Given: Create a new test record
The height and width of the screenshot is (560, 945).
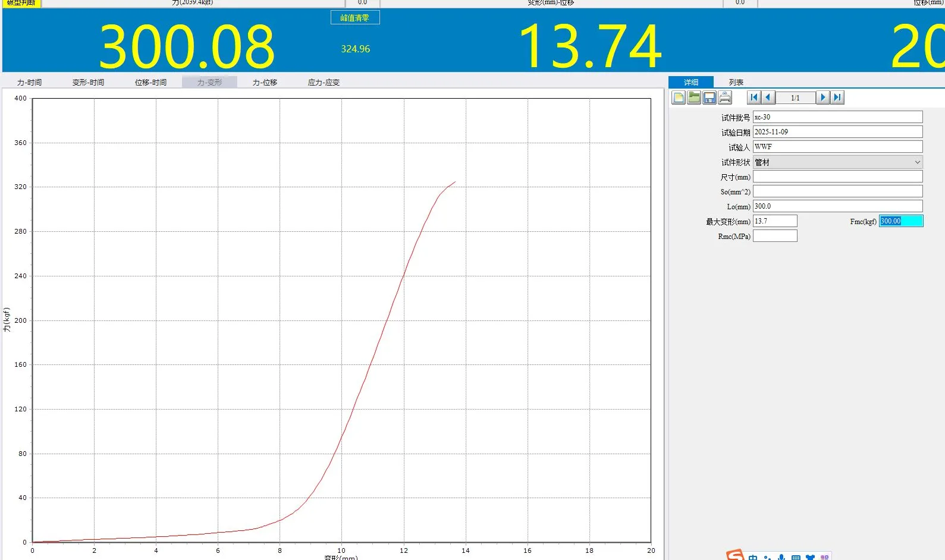Looking at the screenshot, I should click(679, 97).
